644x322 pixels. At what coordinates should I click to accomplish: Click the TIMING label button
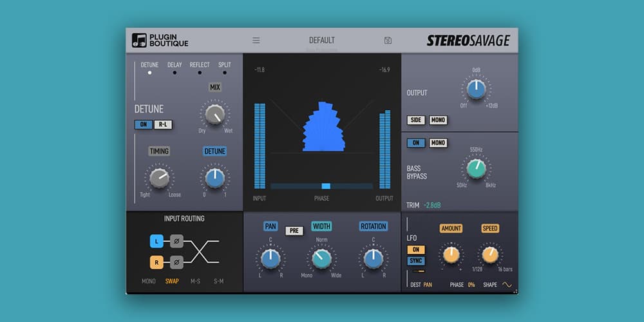(159, 151)
